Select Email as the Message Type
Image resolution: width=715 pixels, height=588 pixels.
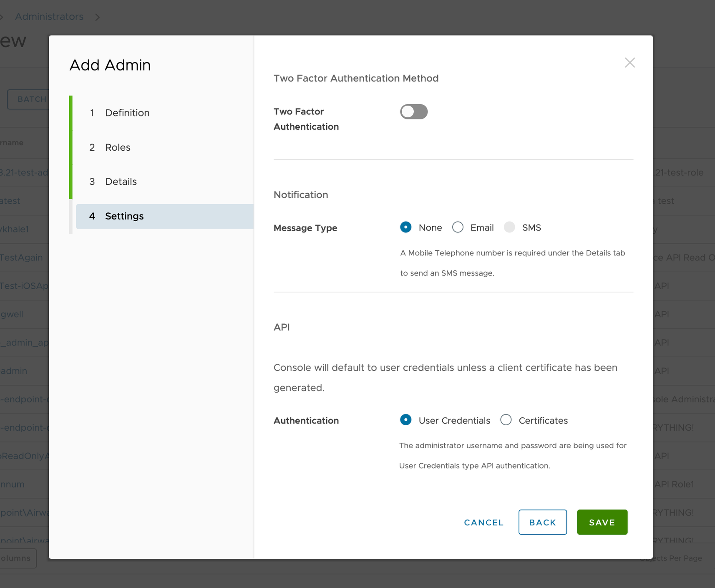tap(458, 227)
